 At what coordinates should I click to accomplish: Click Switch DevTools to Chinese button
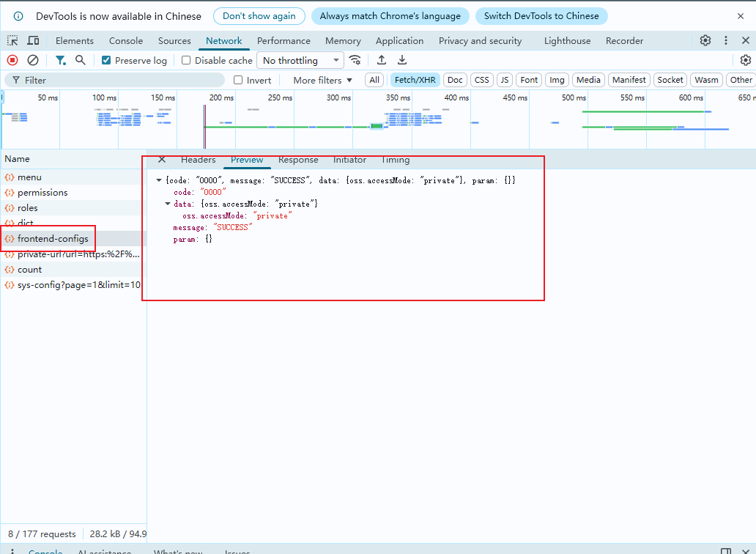(541, 16)
